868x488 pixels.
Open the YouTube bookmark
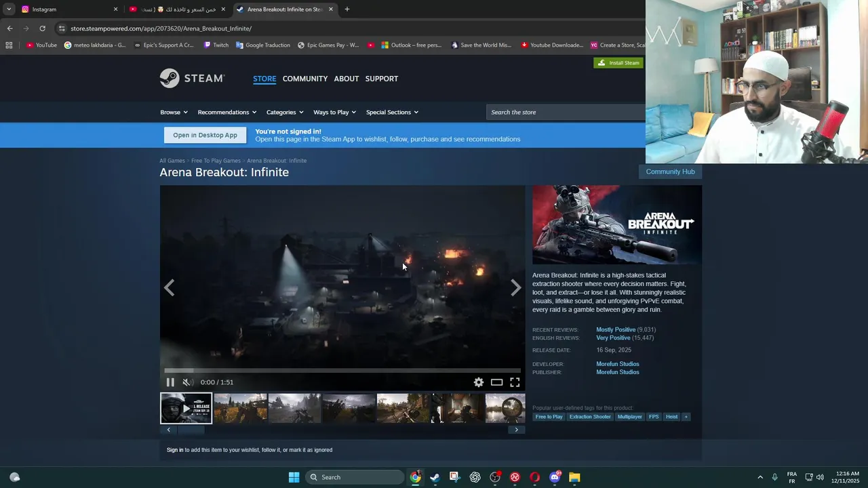click(x=41, y=45)
